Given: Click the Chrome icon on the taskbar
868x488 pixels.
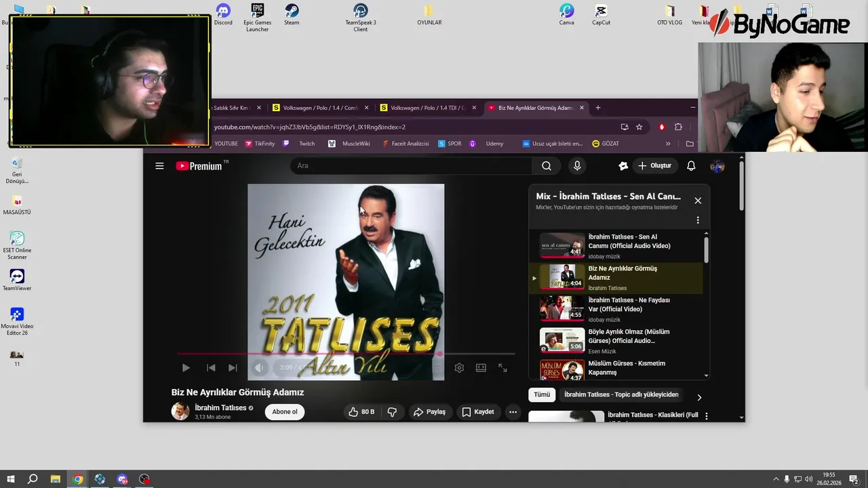Looking at the screenshot, I should 78,479.
